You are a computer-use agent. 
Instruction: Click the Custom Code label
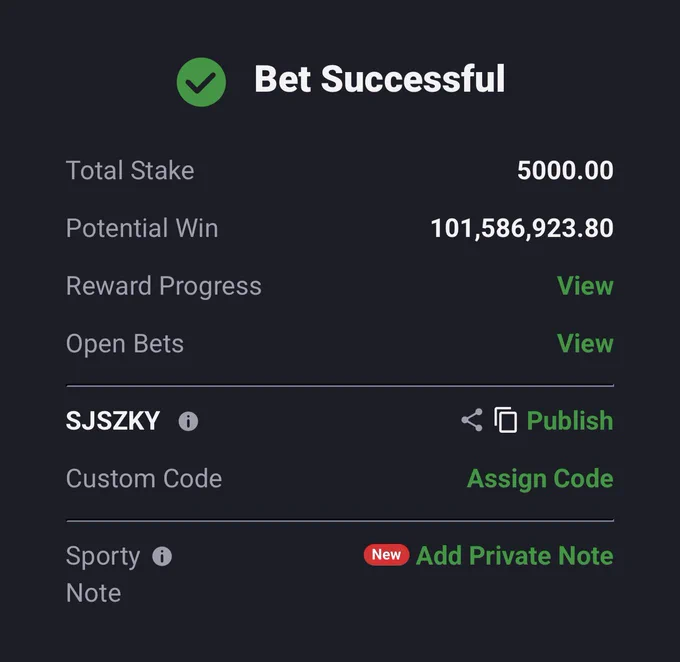[x=144, y=478]
